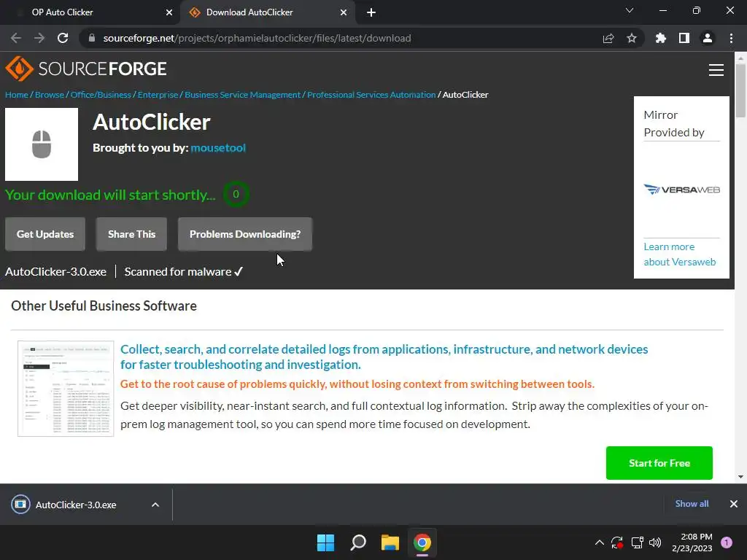Click the scrollbar down arrow
The width and height of the screenshot is (747, 560).
coord(740,477)
